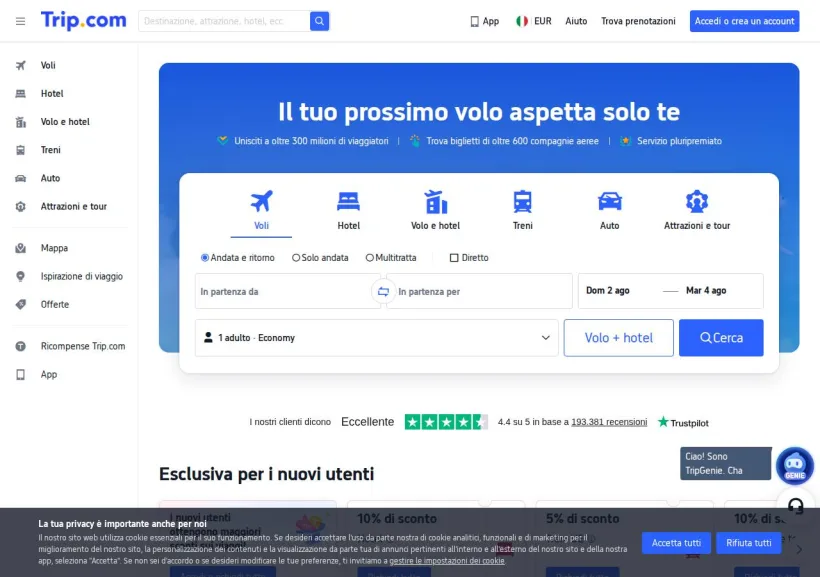This screenshot has height=577, width=820.
Task: Click sidebar Attrazioni e tour icon
Action: [20, 207]
